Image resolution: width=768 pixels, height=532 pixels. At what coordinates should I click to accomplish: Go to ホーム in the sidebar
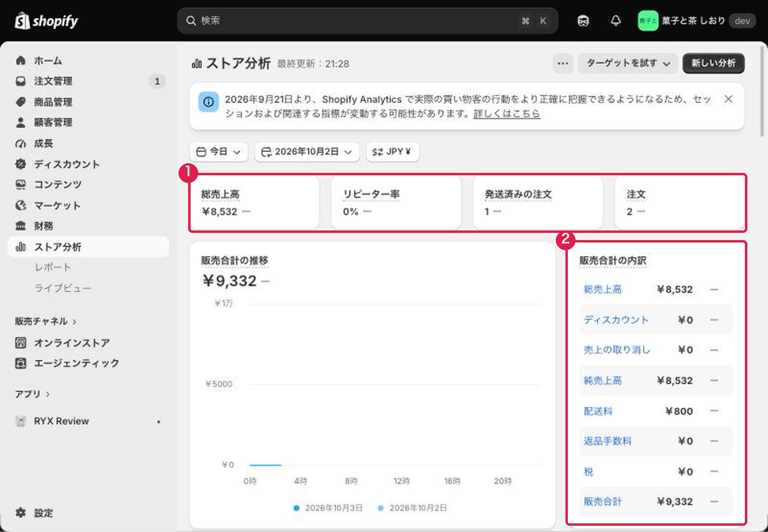click(89, 60)
